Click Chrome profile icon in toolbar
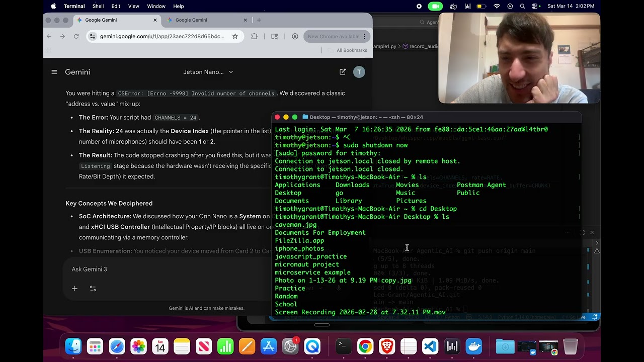The width and height of the screenshot is (644, 362). tap(295, 36)
